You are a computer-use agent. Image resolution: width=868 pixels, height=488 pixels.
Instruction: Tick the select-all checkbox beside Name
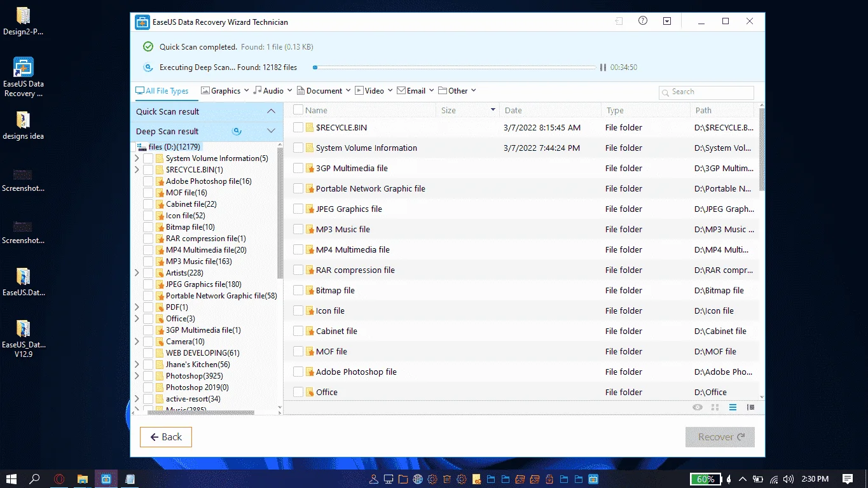coord(298,110)
